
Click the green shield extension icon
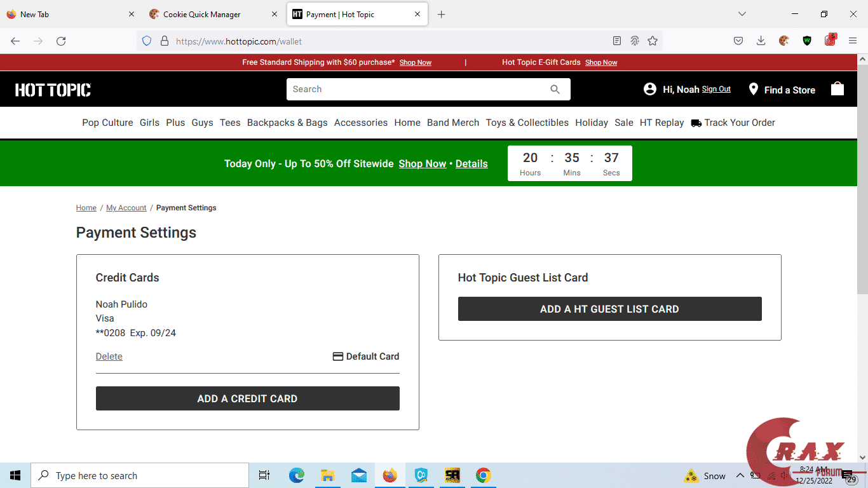(x=807, y=41)
